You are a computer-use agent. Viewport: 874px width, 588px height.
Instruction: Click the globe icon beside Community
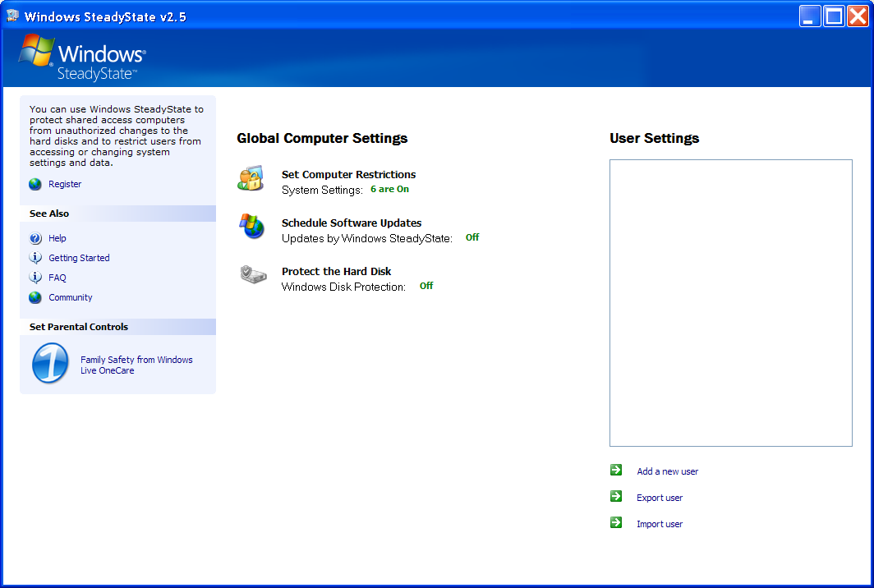(35, 298)
